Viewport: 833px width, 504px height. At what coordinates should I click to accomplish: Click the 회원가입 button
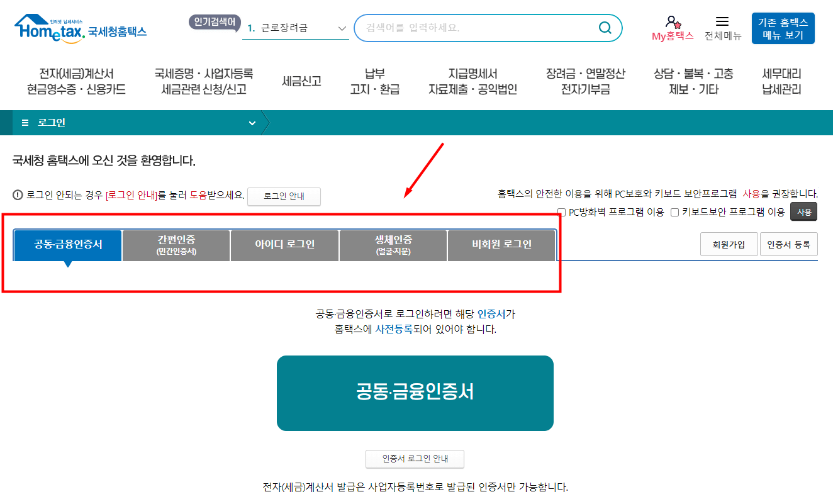(x=729, y=244)
